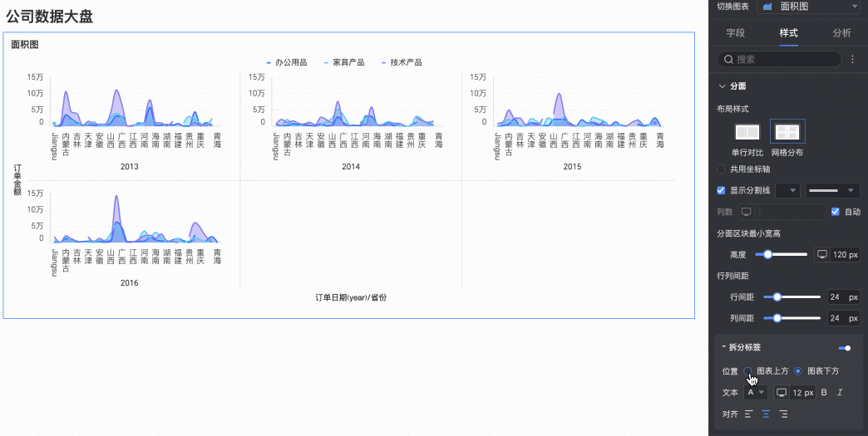Screen dimensions: 868x436
Task: Click the 行间距 slider handle
Action: pos(777,296)
